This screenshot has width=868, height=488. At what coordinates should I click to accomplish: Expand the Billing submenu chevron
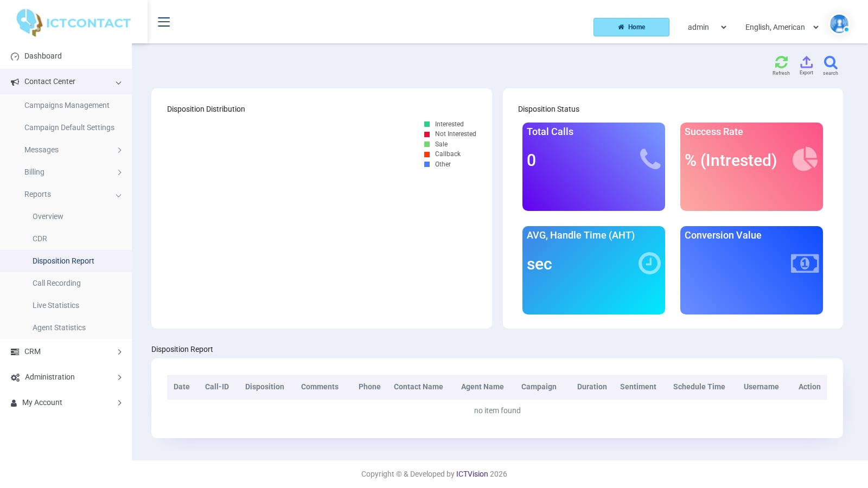(x=119, y=172)
